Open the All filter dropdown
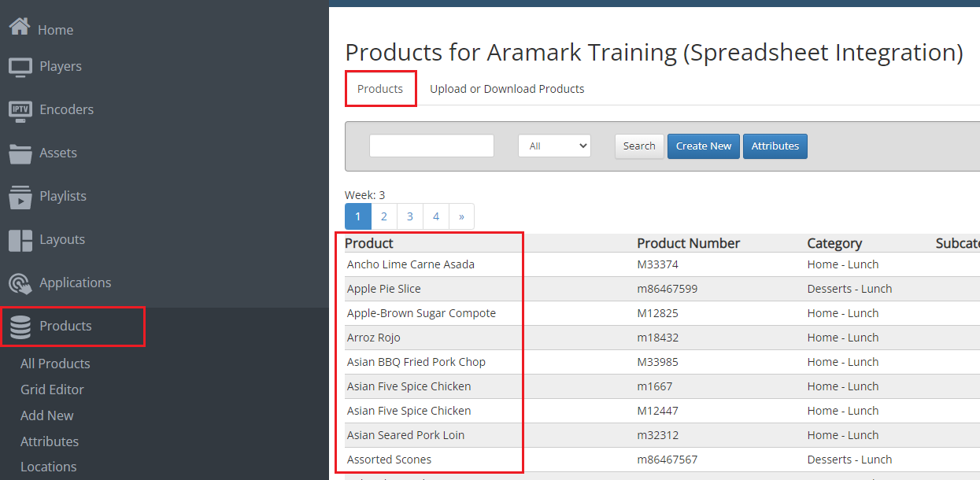Screen dimensions: 980x480 [x=554, y=146]
